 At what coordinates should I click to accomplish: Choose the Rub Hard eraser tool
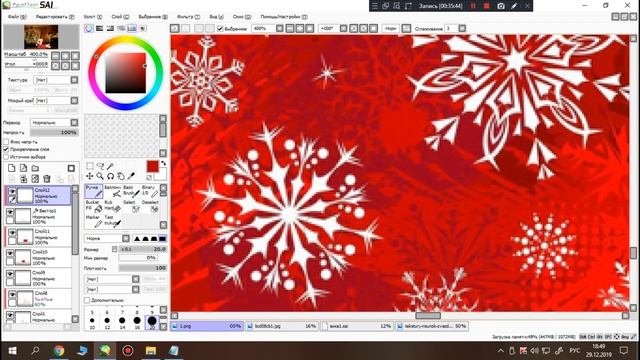[113, 206]
